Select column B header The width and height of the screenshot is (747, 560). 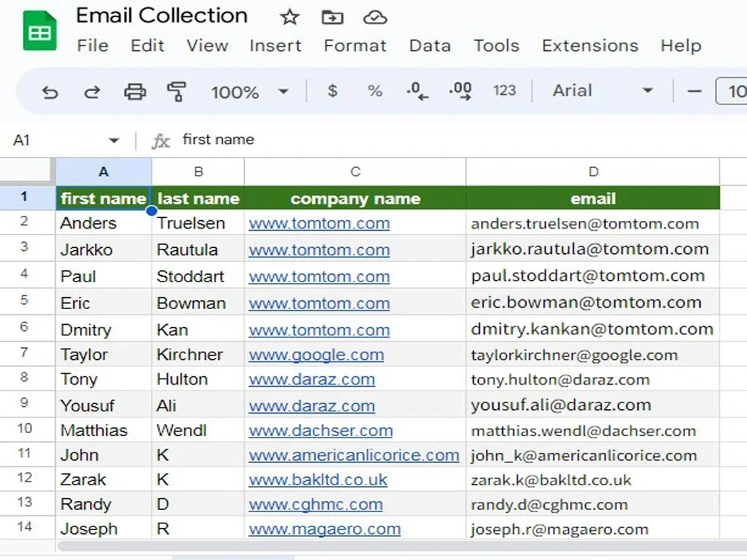pyautogui.click(x=198, y=172)
